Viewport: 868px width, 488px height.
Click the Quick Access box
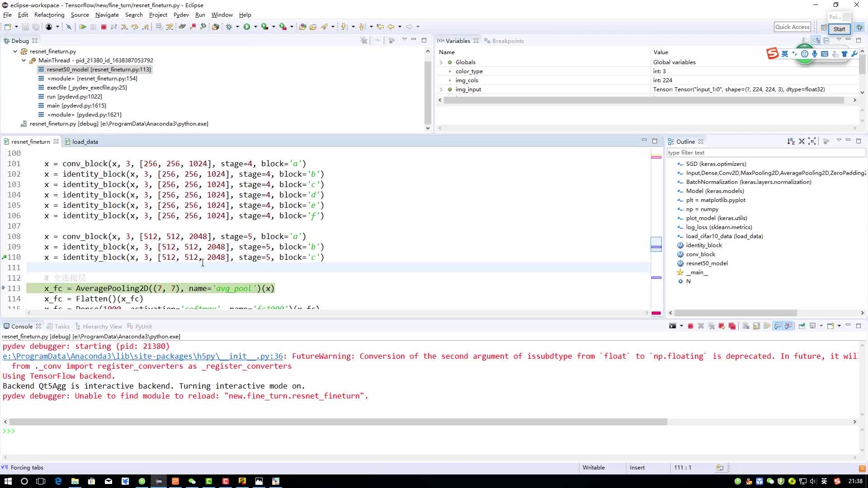[x=793, y=27]
